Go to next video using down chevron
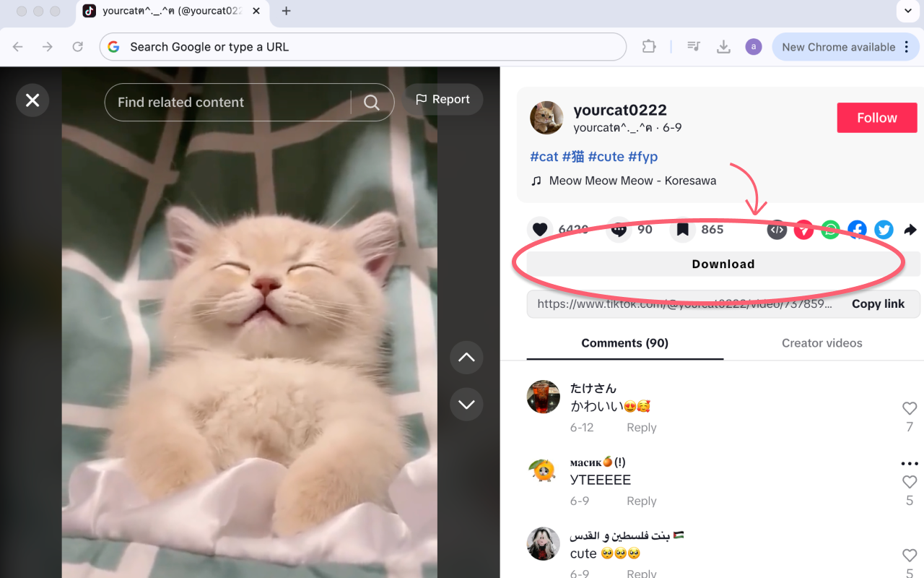This screenshot has width=924, height=578. (466, 404)
